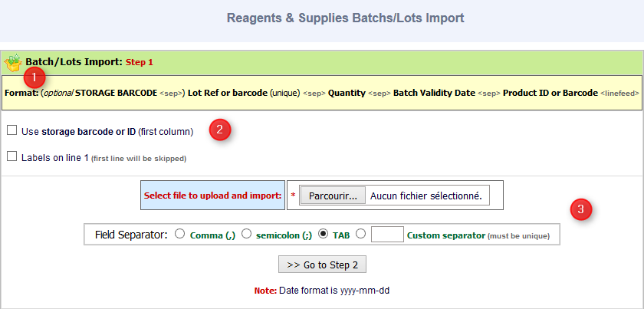Click the date format note text

321,291
